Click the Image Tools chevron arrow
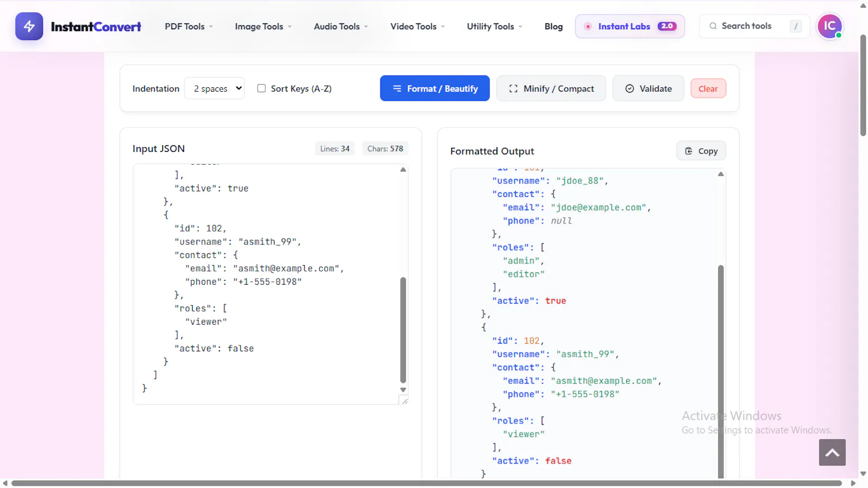This screenshot has height=488, width=868. [x=290, y=27]
